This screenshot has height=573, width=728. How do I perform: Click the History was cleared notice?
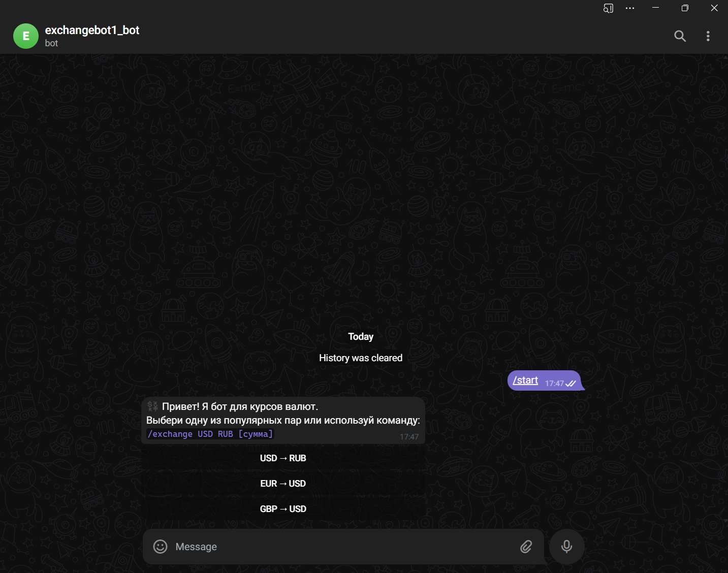point(361,358)
